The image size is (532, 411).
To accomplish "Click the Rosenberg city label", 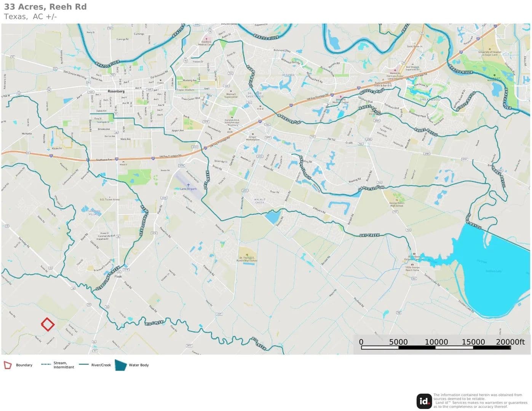I will tap(116, 91).
